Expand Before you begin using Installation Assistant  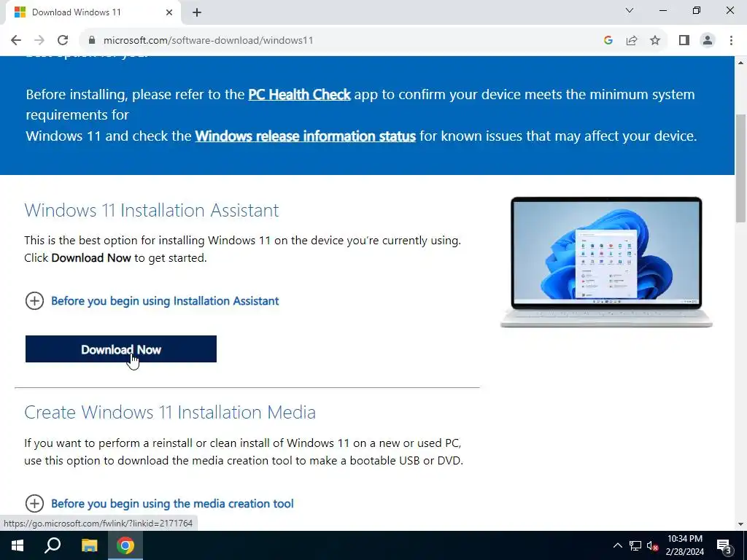(152, 301)
